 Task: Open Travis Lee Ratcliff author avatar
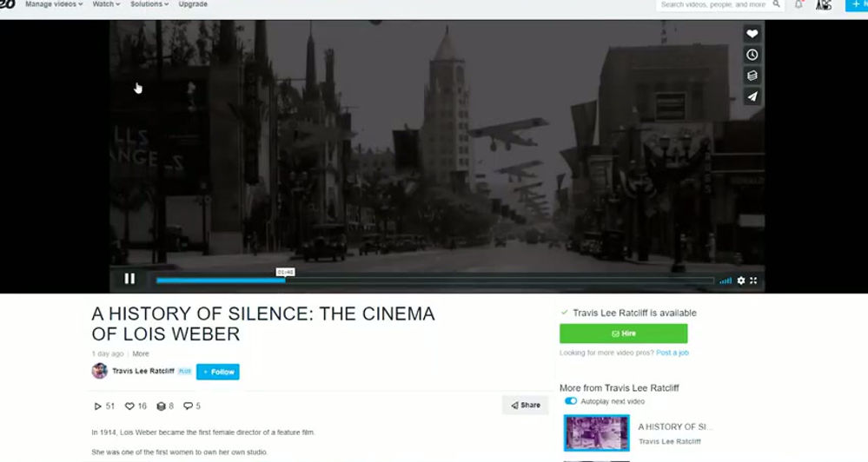click(100, 371)
